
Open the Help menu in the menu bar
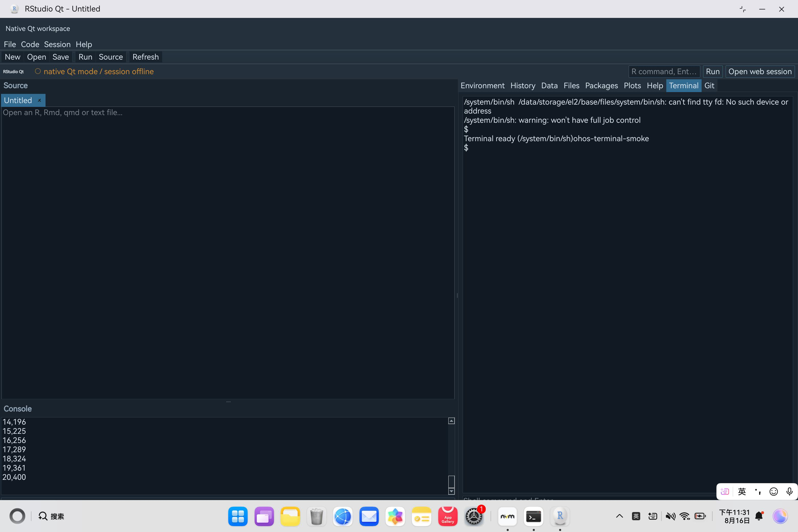84,45
